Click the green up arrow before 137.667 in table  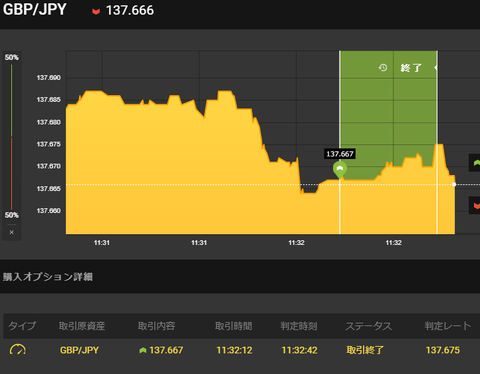coord(143,350)
